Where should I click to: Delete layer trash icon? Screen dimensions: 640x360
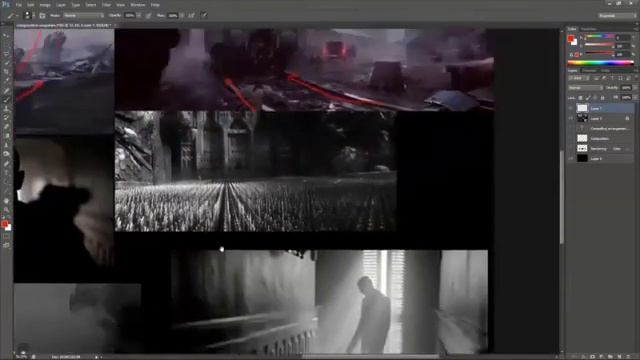click(628, 356)
